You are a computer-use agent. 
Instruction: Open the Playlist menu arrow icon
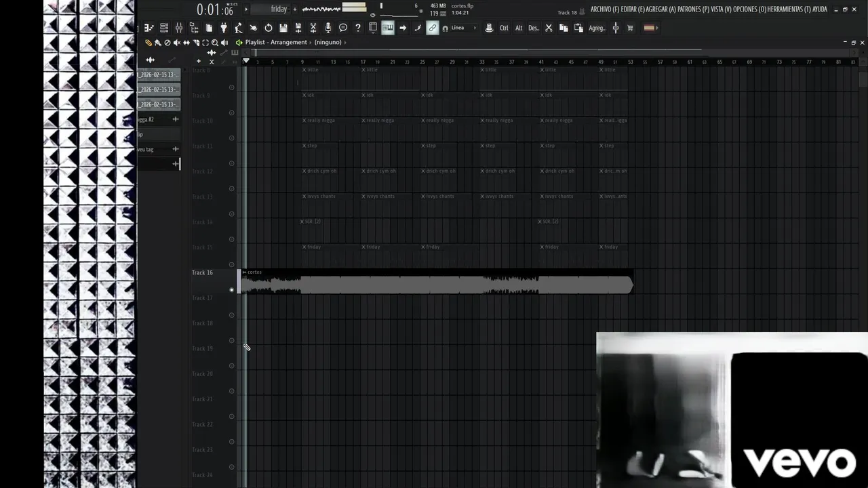(239, 43)
